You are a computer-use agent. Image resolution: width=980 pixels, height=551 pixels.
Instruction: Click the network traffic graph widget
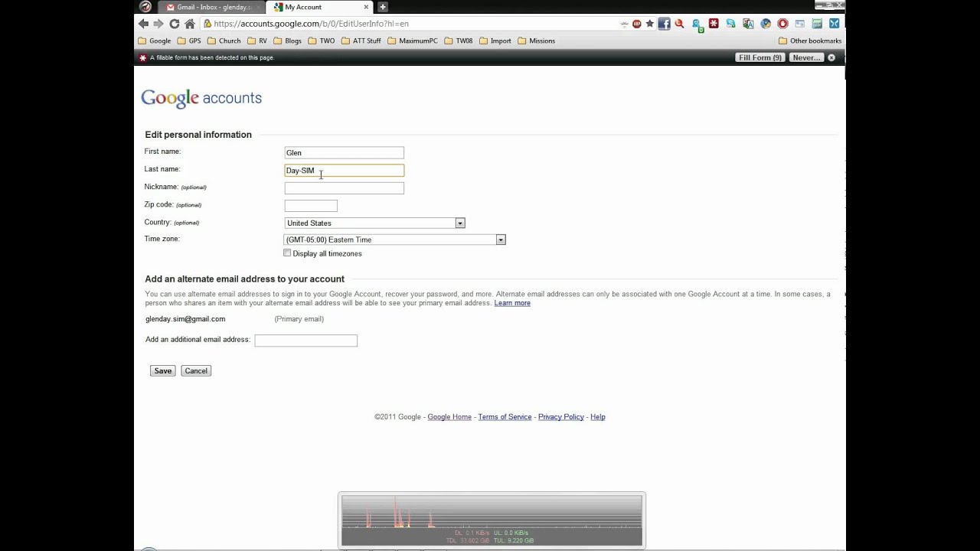[x=492, y=520]
